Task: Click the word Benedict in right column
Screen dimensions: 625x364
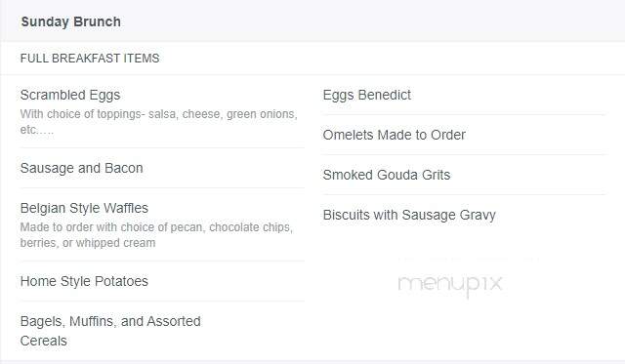Action: pyautogui.click(x=384, y=96)
